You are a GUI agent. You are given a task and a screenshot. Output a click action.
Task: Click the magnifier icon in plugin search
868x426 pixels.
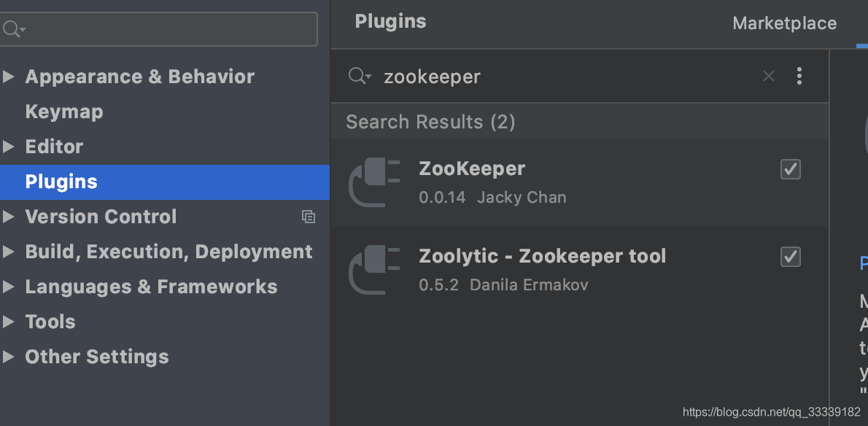coord(359,75)
